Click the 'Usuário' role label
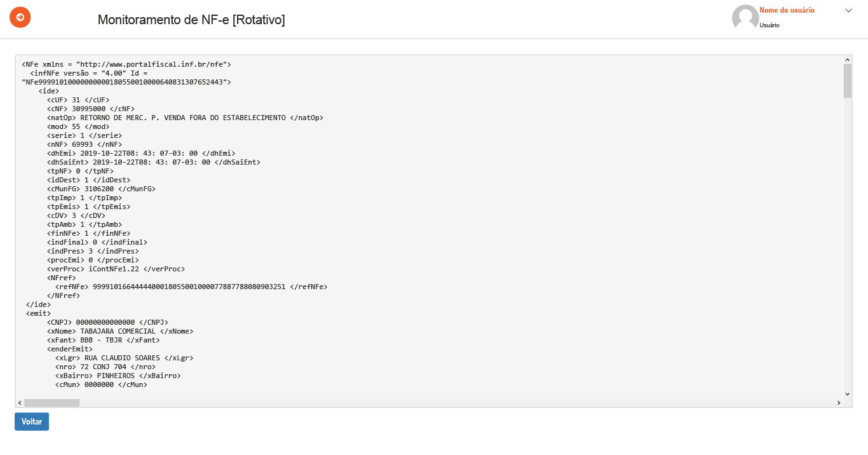Image resolution: width=868 pixels, height=455 pixels. click(x=770, y=25)
